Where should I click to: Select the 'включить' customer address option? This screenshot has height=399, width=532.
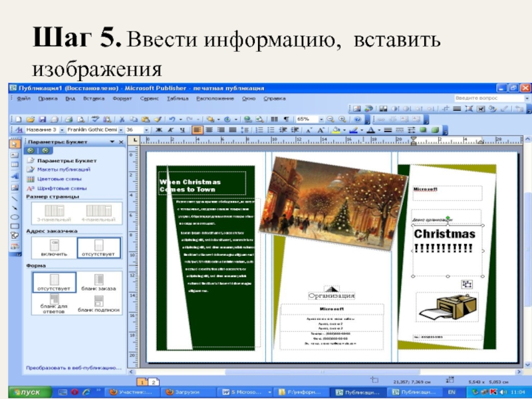coord(55,247)
